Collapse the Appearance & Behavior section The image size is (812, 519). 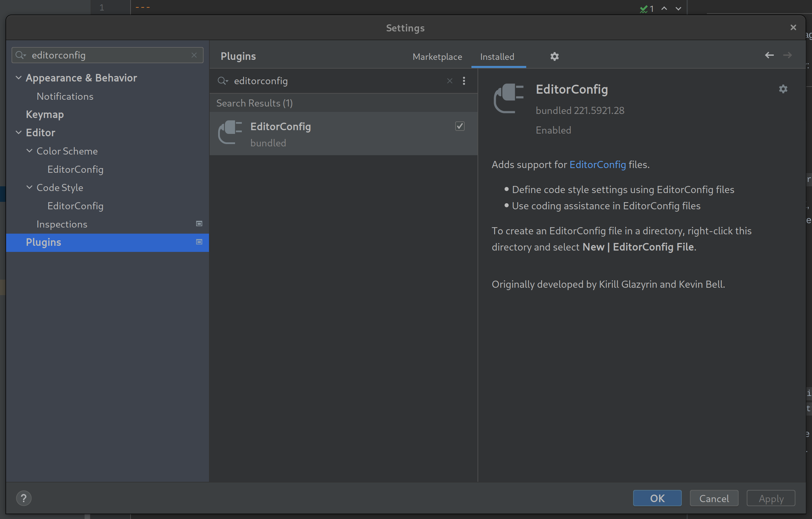point(19,78)
